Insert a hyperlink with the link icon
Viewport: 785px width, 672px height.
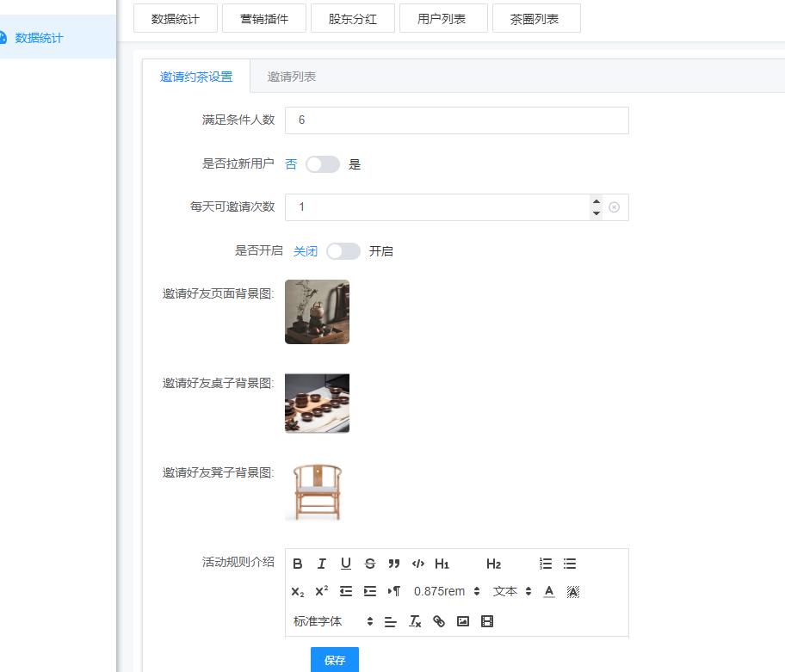[439, 621]
